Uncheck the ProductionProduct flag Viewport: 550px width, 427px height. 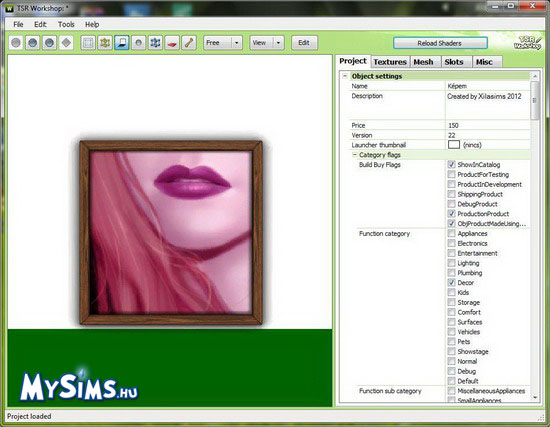click(x=452, y=214)
